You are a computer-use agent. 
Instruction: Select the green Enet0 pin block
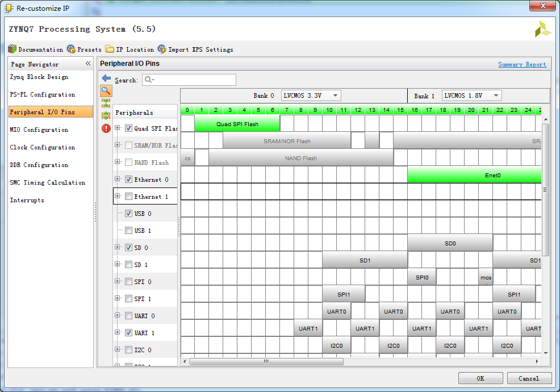click(474, 175)
